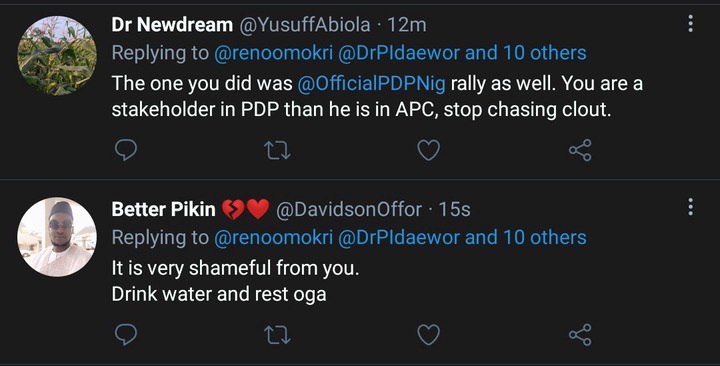
Task: Open the Dr Newdream display name
Action: click(x=172, y=25)
